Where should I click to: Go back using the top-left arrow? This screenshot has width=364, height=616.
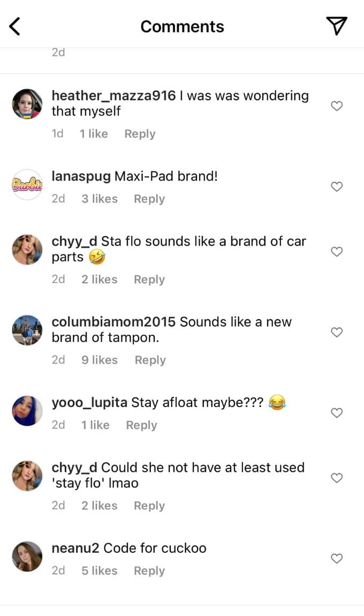[x=14, y=27]
